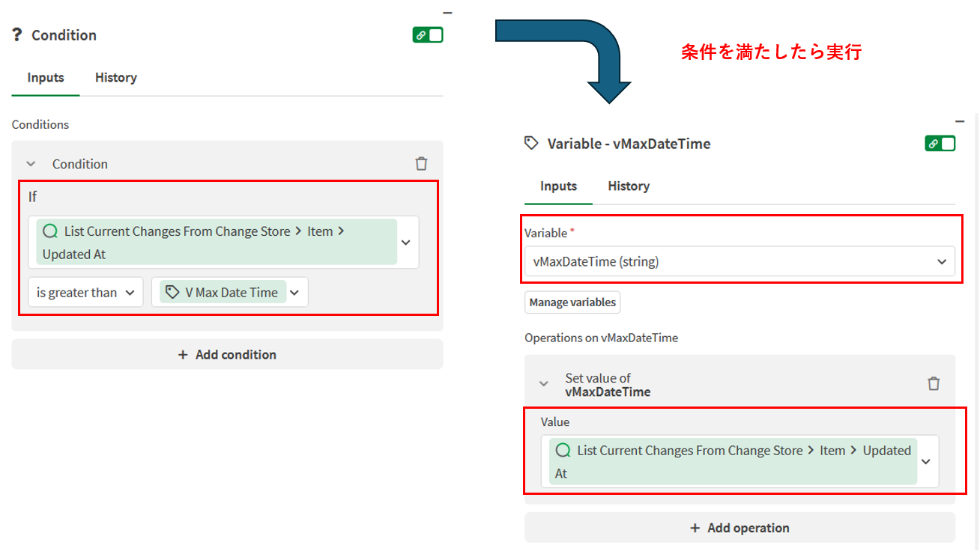
Task: Minimize the Variable panel with dash icon
Action: click(x=959, y=121)
